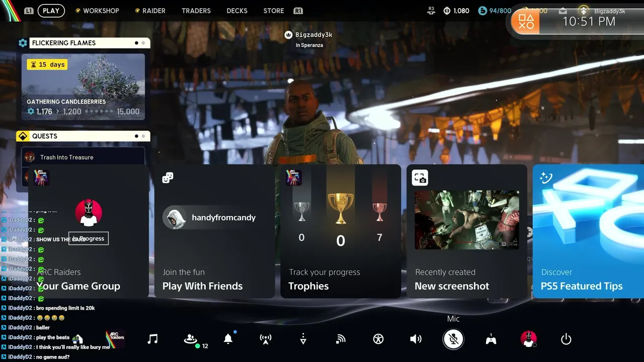Click chat message 'baller'
This screenshot has width=644, height=362.
pyautogui.click(x=43, y=327)
